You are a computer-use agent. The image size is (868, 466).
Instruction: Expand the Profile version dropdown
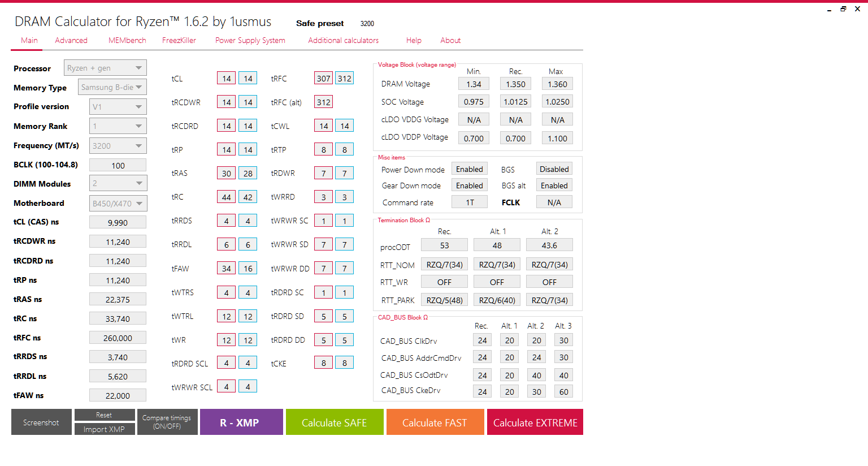(x=118, y=107)
